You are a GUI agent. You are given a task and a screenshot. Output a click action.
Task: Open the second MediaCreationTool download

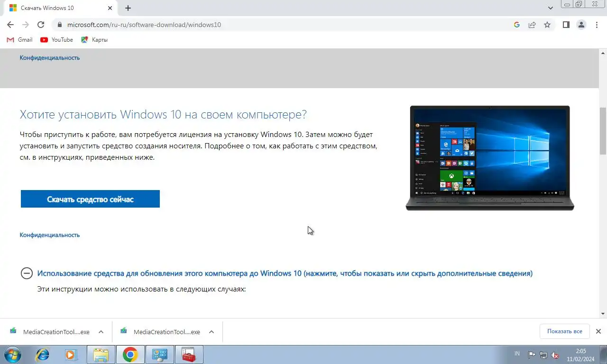click(161, 332)
